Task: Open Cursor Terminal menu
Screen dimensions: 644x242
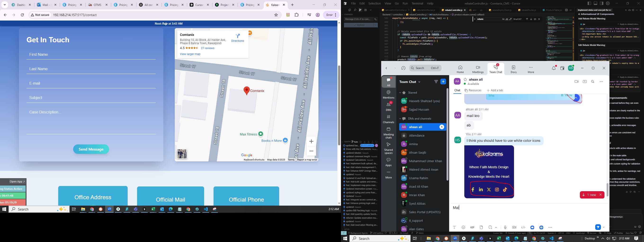Action: point(417,4)
